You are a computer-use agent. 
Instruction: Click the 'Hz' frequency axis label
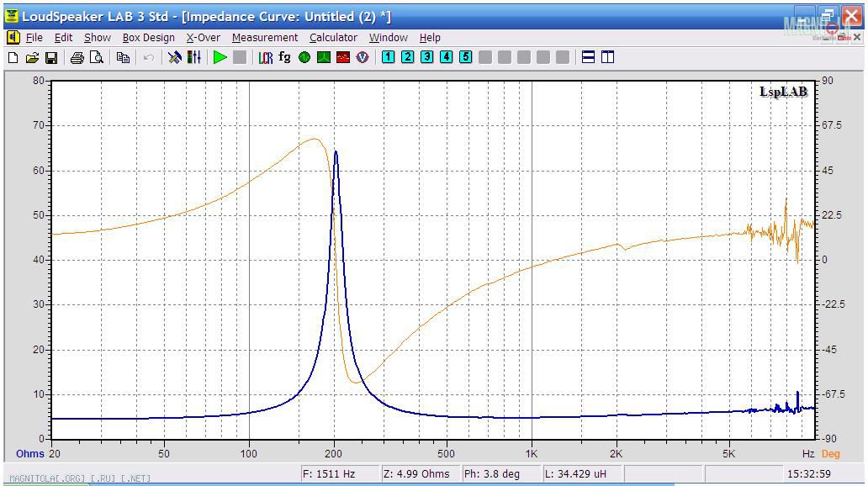coord(808,454)
